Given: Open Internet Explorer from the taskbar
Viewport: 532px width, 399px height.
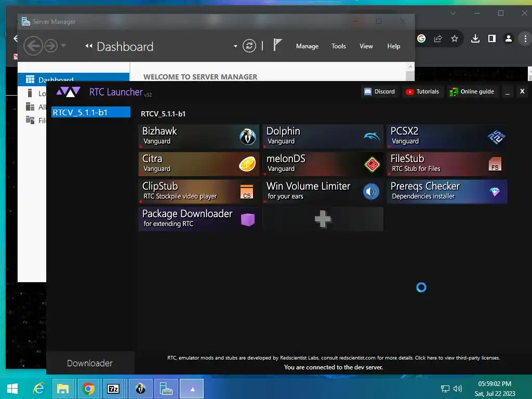Looking at the screenshot, I should coord(38,389).
